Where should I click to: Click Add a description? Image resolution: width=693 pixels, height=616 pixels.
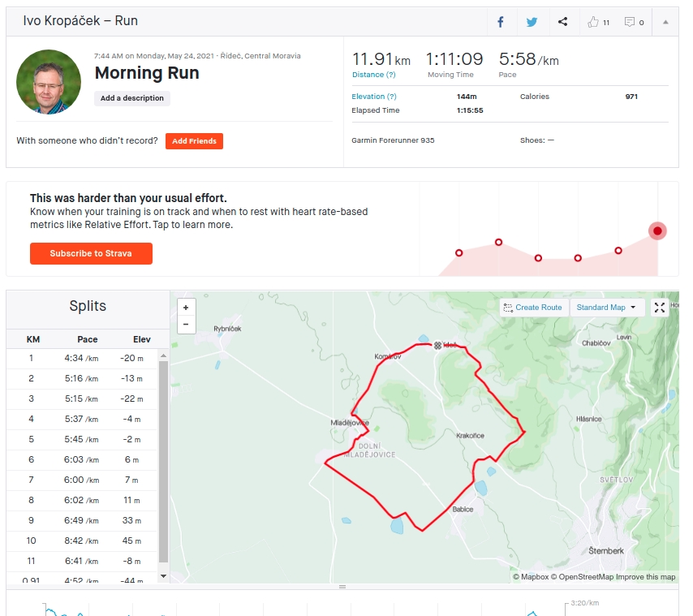coord(131,98)
